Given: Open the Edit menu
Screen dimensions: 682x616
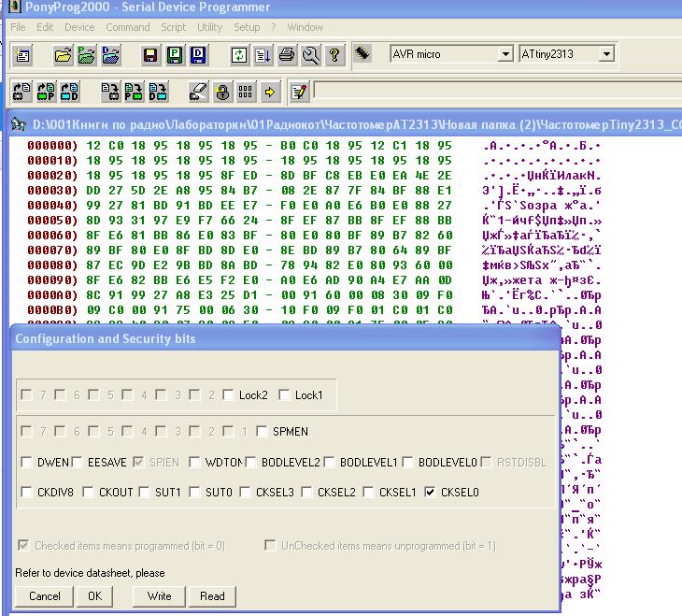Looking at the screenshot, I should tap(45, 27).
